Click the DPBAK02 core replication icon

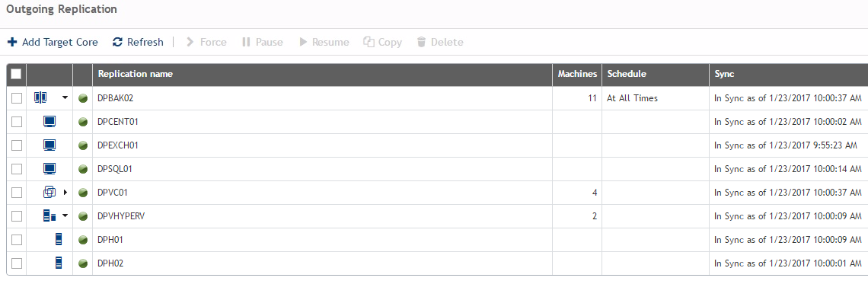click(x=40, y=98)
